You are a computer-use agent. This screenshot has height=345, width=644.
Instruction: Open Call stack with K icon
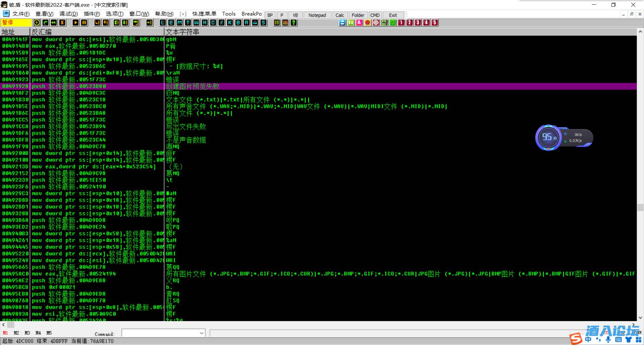(230, 22)
